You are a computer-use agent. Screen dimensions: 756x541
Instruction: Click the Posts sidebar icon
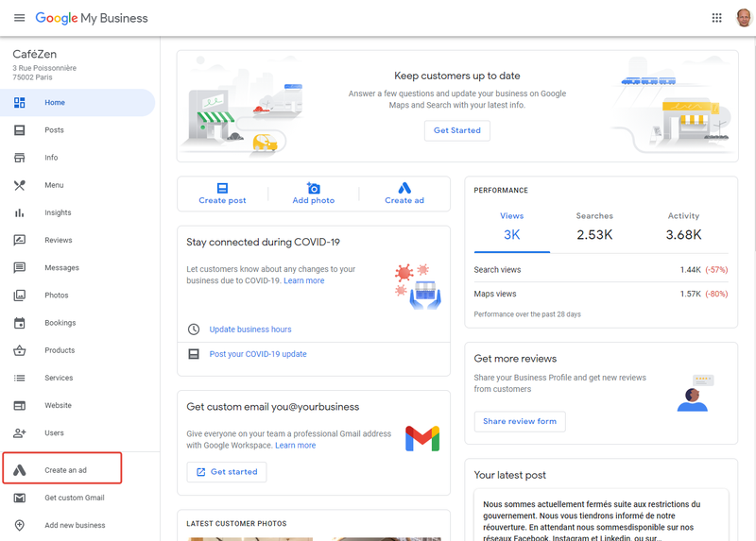point(19,130)
